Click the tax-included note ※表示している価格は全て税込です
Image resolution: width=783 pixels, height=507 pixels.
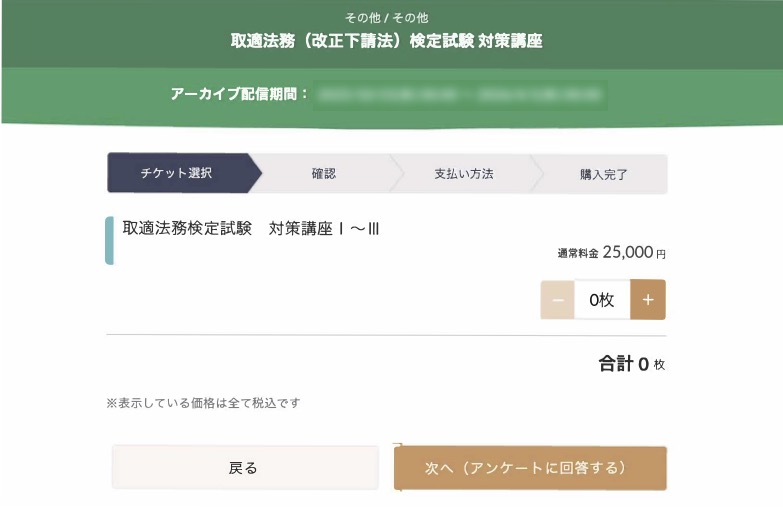203,403
